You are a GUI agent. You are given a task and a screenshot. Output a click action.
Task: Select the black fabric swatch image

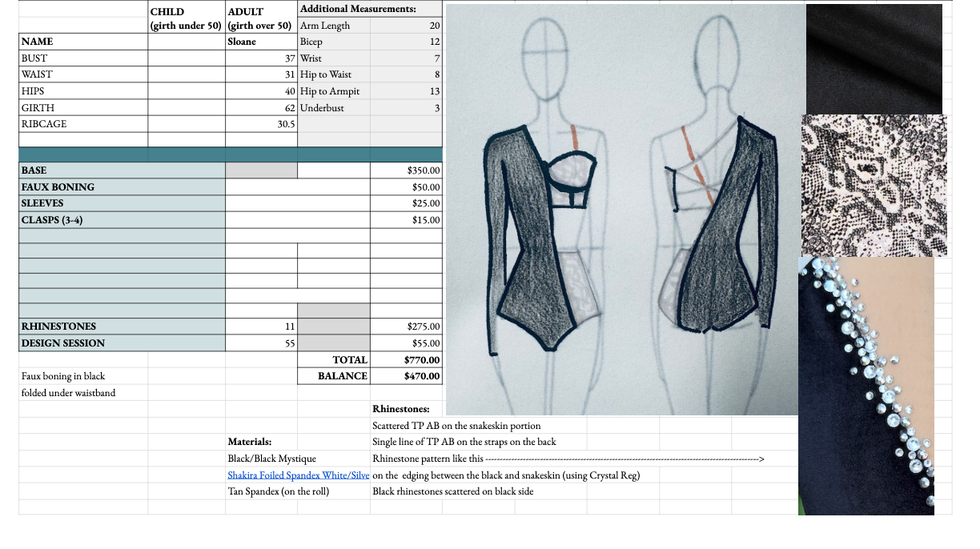click(x=874, y=58)
